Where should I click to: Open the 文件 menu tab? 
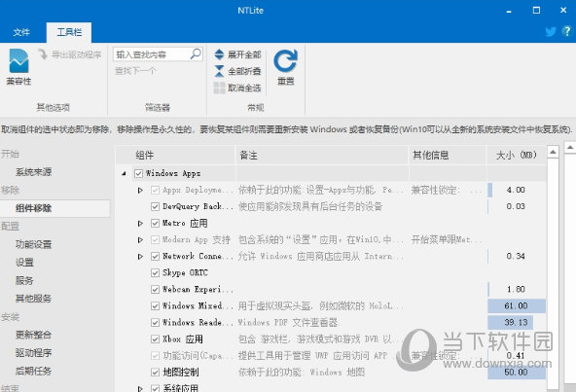[21, 32]
